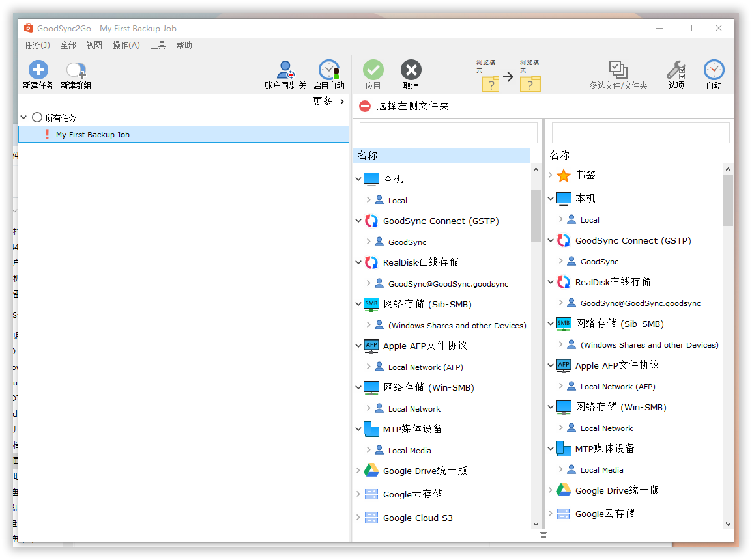Image resolution: width=752 pixels, height=560 pixels.
Task: Open the 操作(A) menu
Action: tap(126, 45)
